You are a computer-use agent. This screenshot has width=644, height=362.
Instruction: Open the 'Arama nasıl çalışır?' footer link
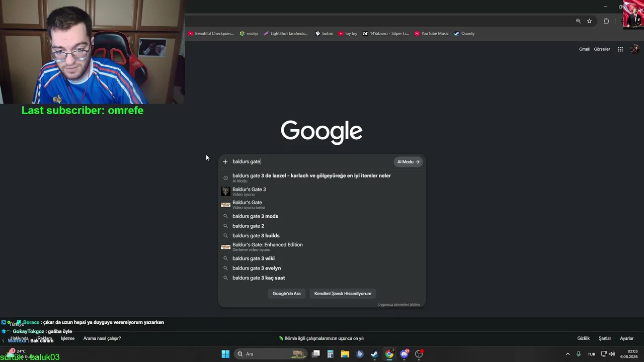[x=102, y=338]
